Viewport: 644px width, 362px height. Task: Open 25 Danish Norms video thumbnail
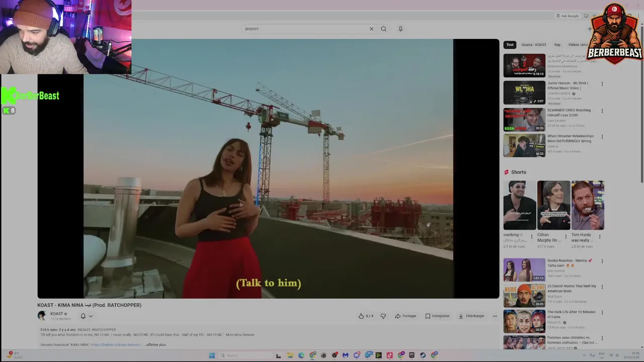(x=524, y=296)
